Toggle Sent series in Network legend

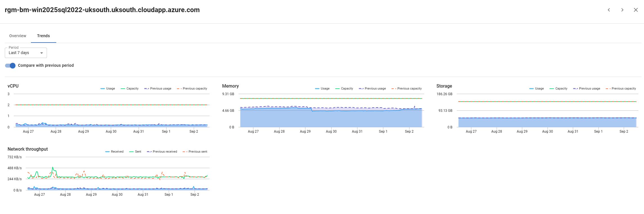135,151
